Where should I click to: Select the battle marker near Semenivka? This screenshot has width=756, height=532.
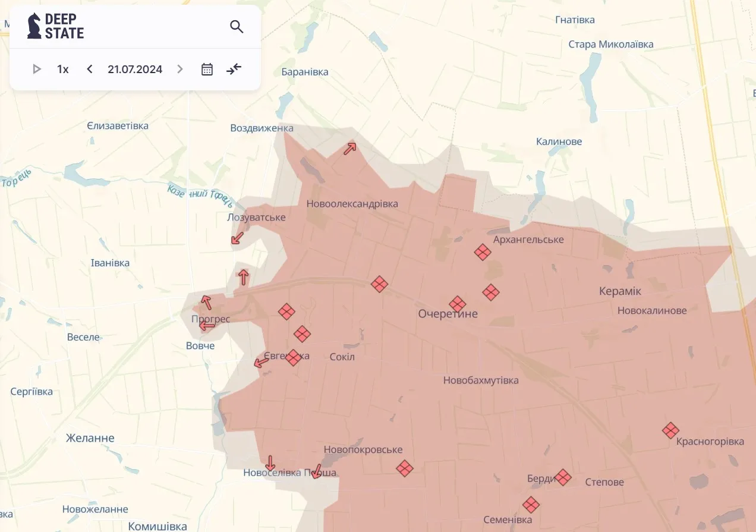point(531,504)
